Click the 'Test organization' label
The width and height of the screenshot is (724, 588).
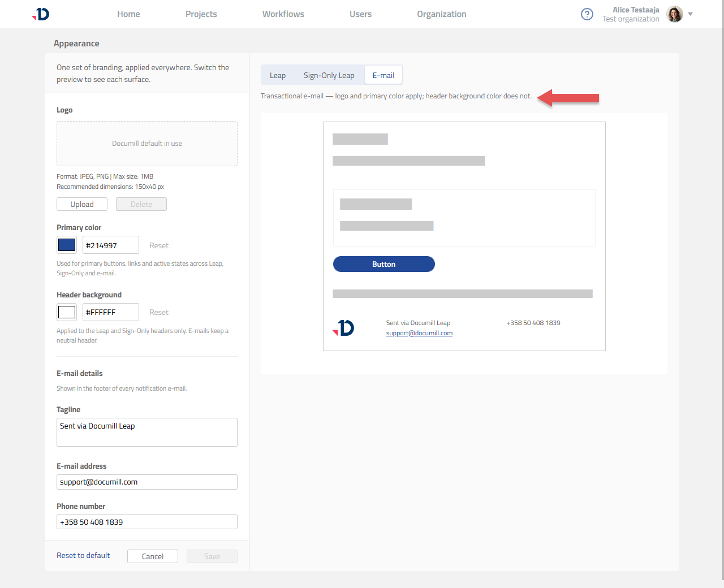[x=631, y=19]
